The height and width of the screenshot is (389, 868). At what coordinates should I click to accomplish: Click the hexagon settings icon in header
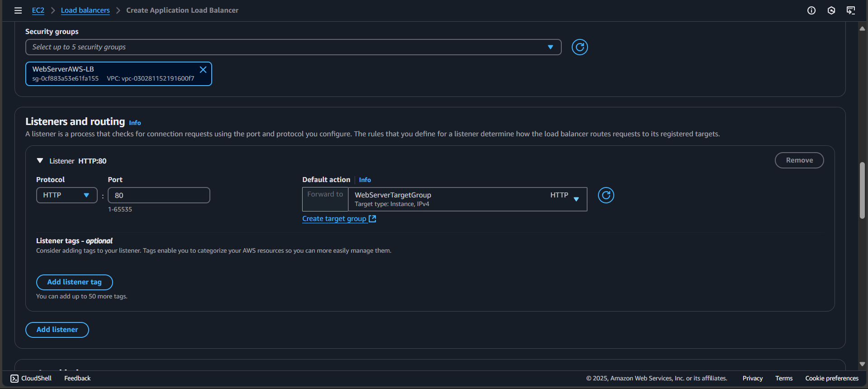pyautogui.click(x=831, y=10)
